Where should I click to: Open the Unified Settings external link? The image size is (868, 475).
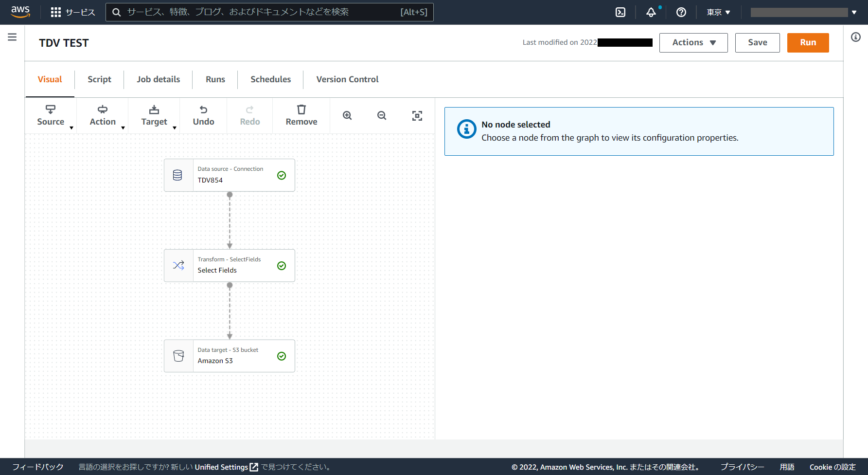(226, 467)
